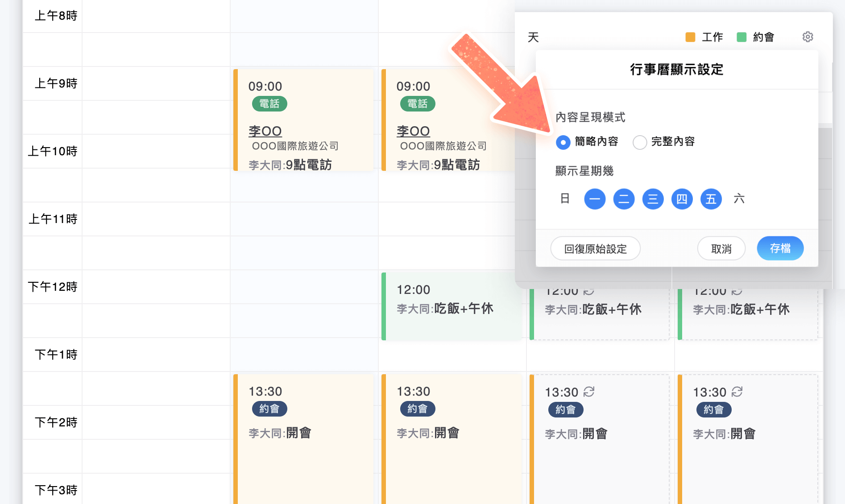The image size is (845, 504).
Task: Toggle Friday 五 weekday circle
Action: (x=711, y=199)
